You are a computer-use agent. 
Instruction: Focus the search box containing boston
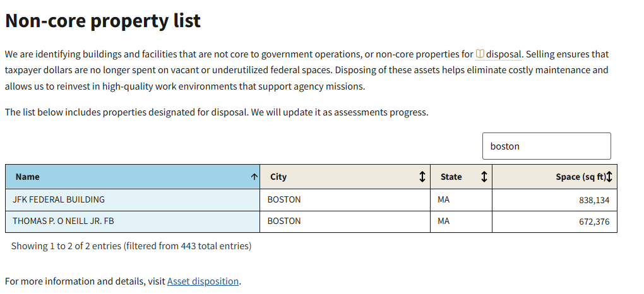coord(546,146)
